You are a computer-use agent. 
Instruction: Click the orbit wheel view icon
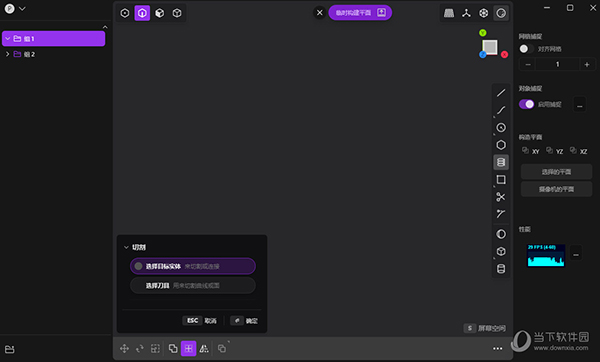click(484, 13)
